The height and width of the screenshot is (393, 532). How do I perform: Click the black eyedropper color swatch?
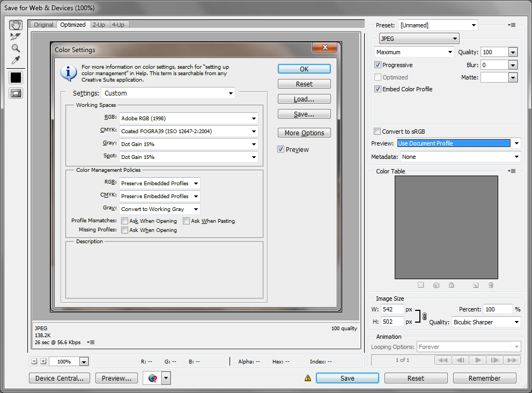(16, 77)
